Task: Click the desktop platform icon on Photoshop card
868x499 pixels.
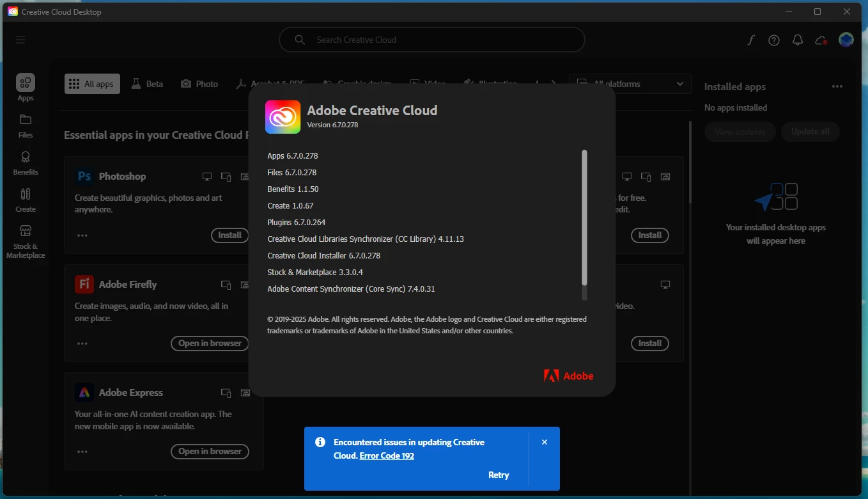Action: pos(206,177)
